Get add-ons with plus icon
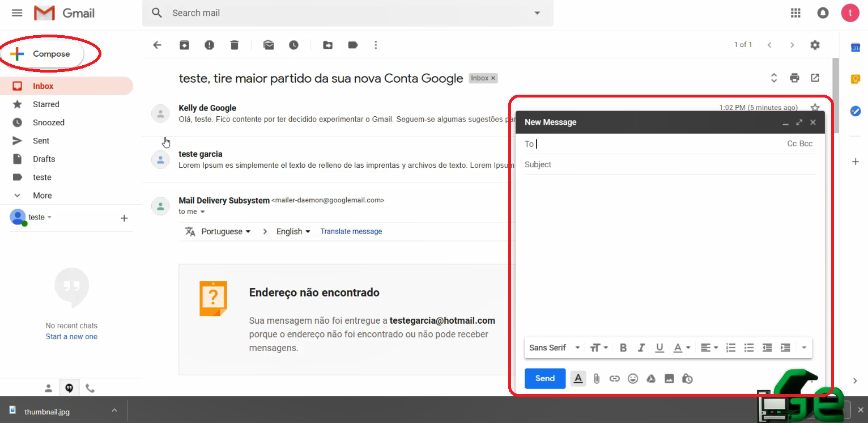Image resolution: width=868 pixels, height=423 pixels. click(x=856, y=162)
